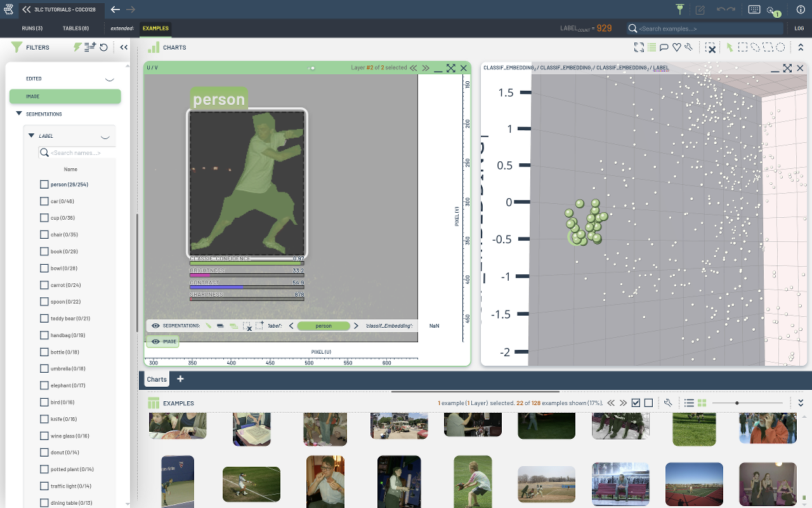The height and width of the screenshot is (508, 812).
Task: Collapse the Filters panel with double chevron
Action: [124, 47]
